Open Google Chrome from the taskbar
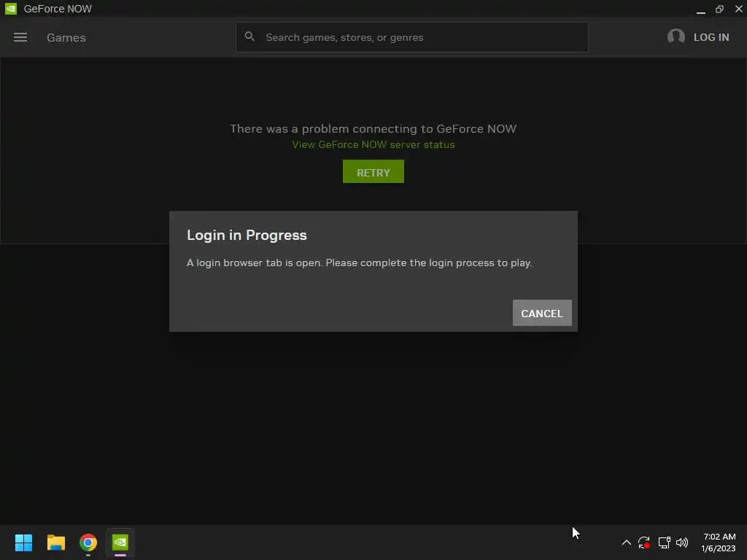 coord(88,542)
